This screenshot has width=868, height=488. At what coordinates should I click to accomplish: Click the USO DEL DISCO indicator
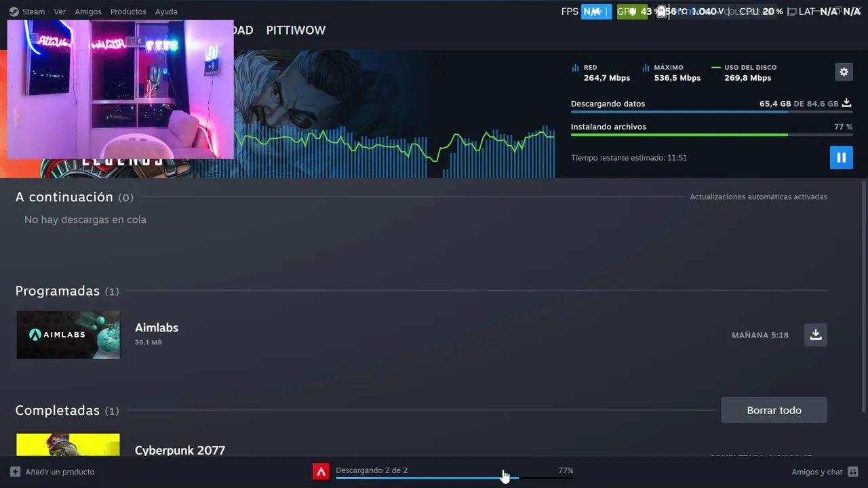(744, 73)
